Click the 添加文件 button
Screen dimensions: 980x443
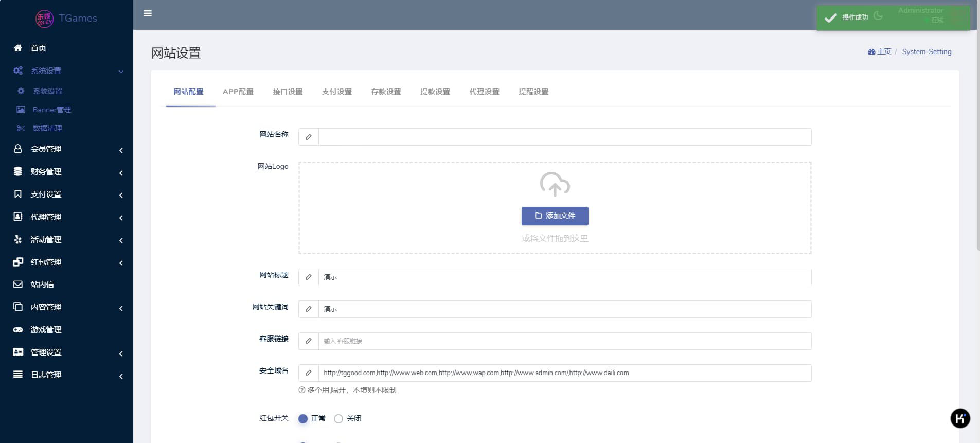pos(555,216)
